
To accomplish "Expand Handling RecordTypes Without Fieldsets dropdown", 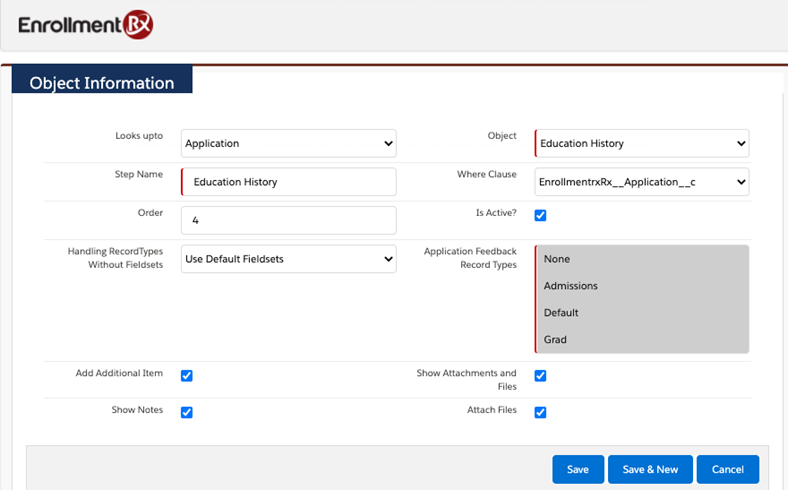I will (288, 259).
